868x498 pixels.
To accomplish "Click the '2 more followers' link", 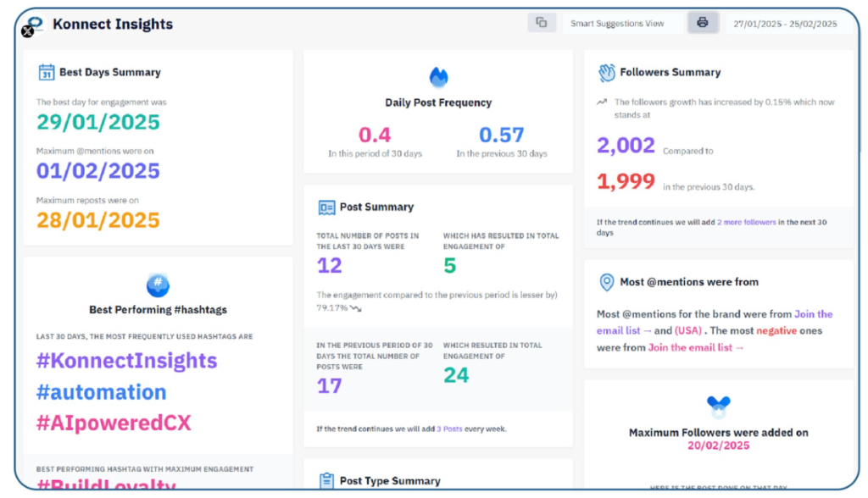I will (746, 223).
